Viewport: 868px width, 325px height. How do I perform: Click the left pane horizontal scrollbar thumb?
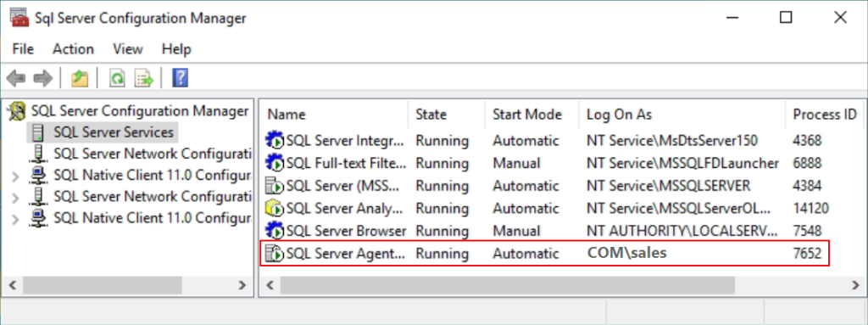[x=103, y=286]
